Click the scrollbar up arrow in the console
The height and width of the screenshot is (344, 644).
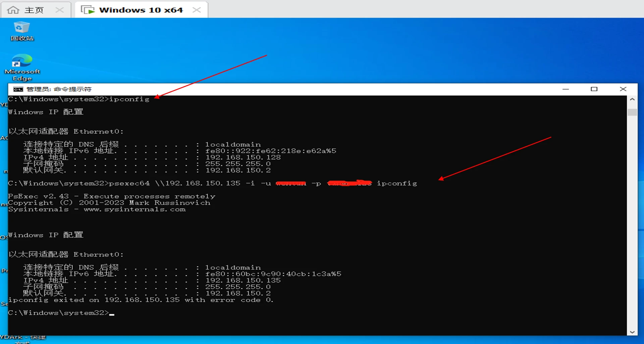pos(632,99)
